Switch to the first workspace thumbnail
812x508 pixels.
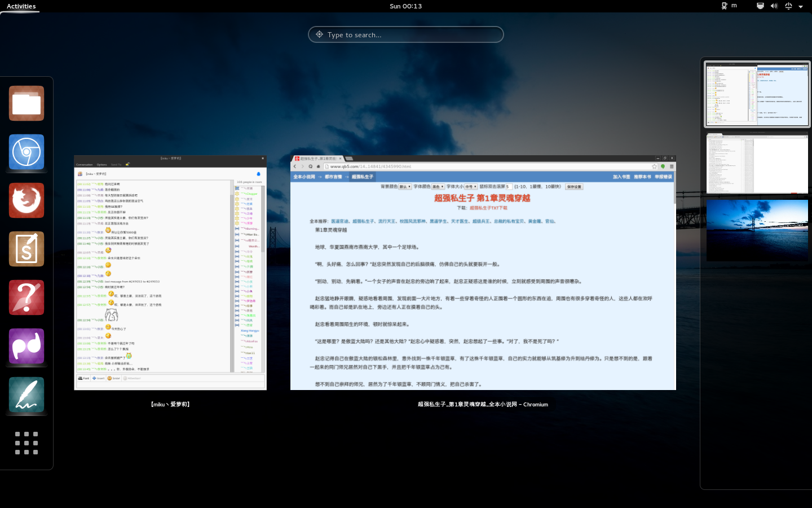757,94
